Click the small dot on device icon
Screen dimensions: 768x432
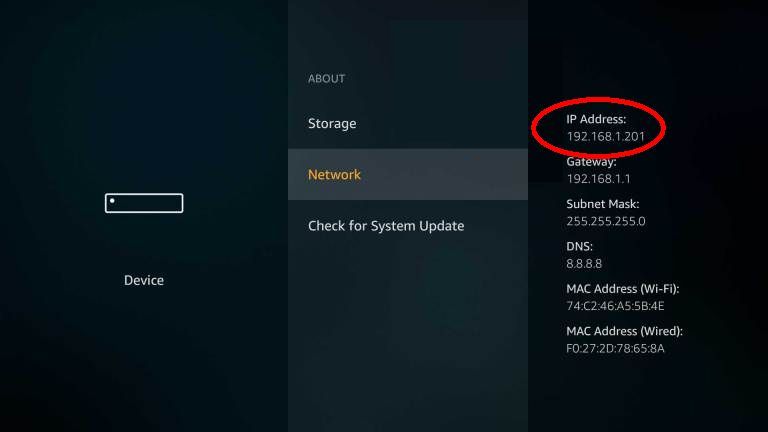tap(112, 201)
